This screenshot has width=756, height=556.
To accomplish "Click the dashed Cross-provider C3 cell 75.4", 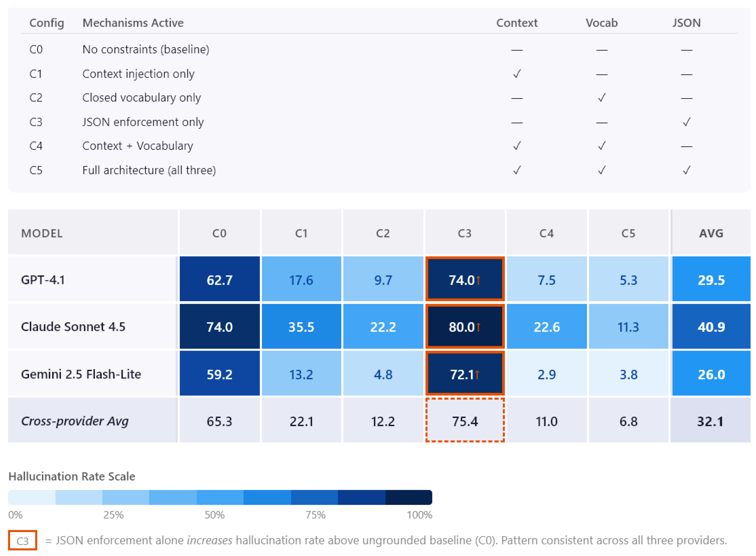I will [x=465, y=420].
